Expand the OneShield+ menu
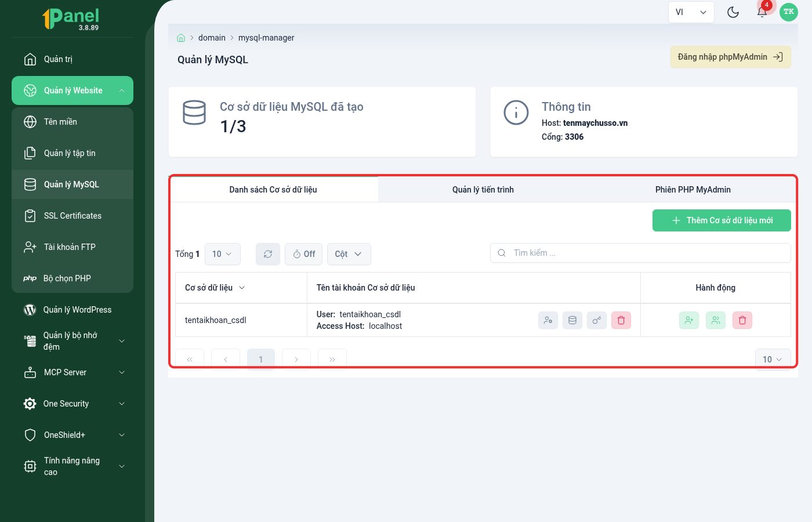The height and width of the screenshot is (522, 812). pos(72,435)
